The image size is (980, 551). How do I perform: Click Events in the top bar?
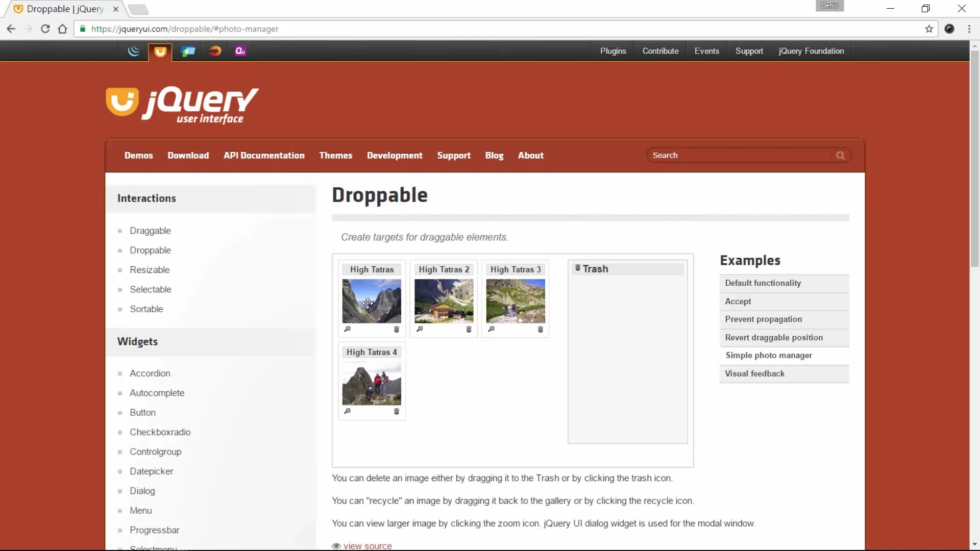[707, 51]
